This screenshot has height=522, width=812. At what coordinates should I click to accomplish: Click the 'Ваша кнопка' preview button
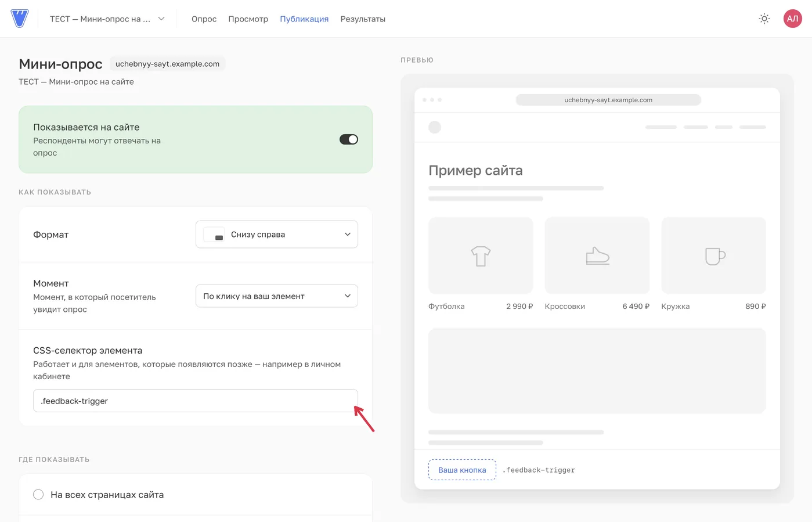462,470
